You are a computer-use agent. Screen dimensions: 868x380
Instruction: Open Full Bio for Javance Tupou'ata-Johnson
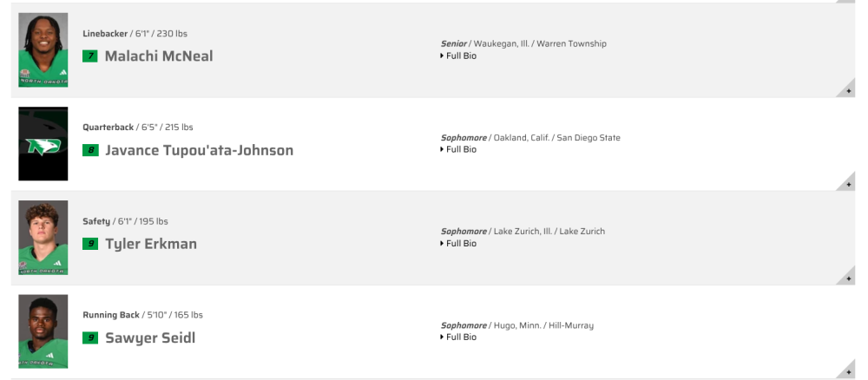tap(458, 149)
